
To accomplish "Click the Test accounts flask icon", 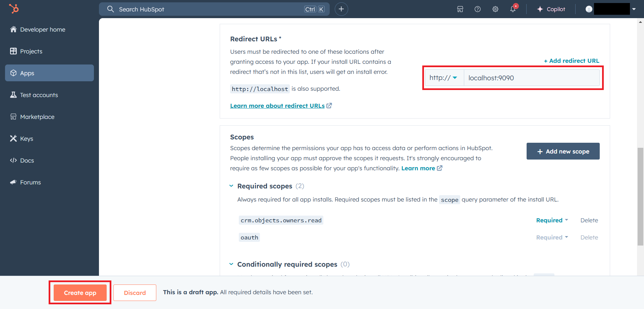I will coord(13,95).
